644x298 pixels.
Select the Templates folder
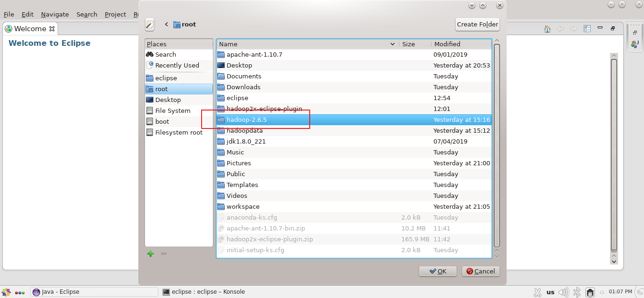point(354,185)
